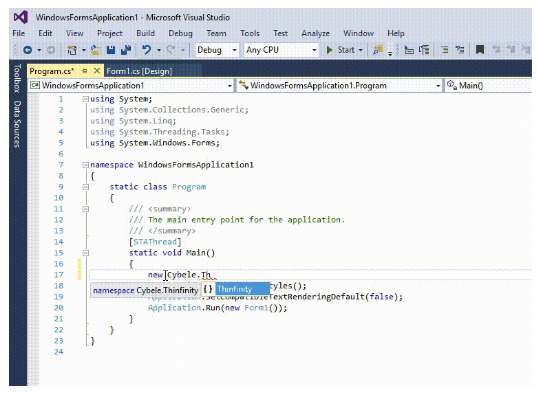Click the Undo arrow icon
The width and height of the screenshot is (537, 393).
coord(147,50)
